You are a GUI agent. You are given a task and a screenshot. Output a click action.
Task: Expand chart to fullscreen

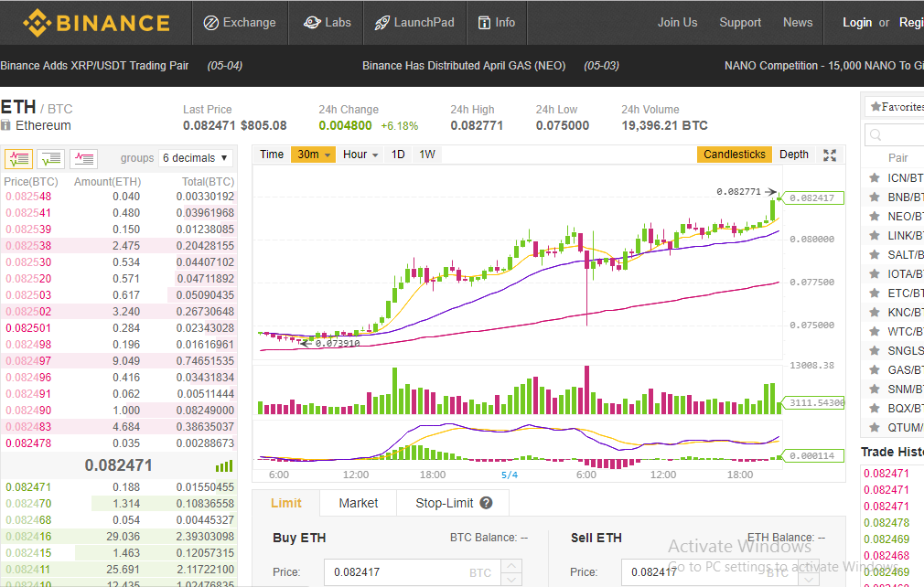click(830, 155)
